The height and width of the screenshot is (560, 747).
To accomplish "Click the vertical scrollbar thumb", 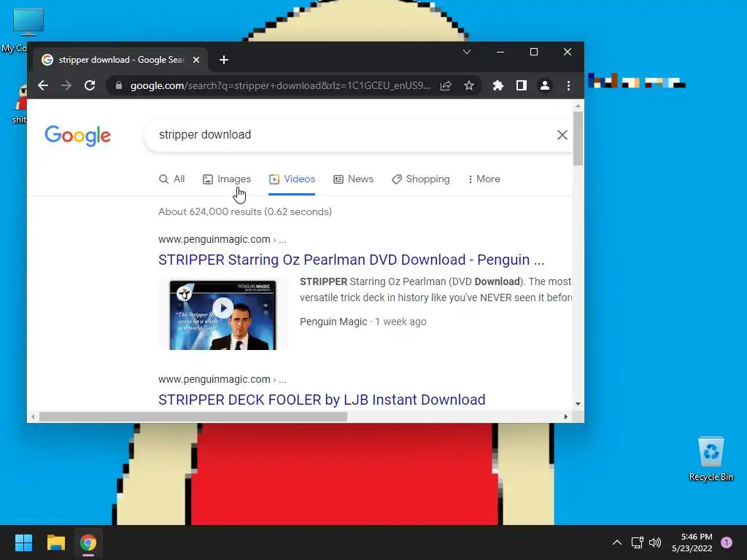I will tap(578, 138).
